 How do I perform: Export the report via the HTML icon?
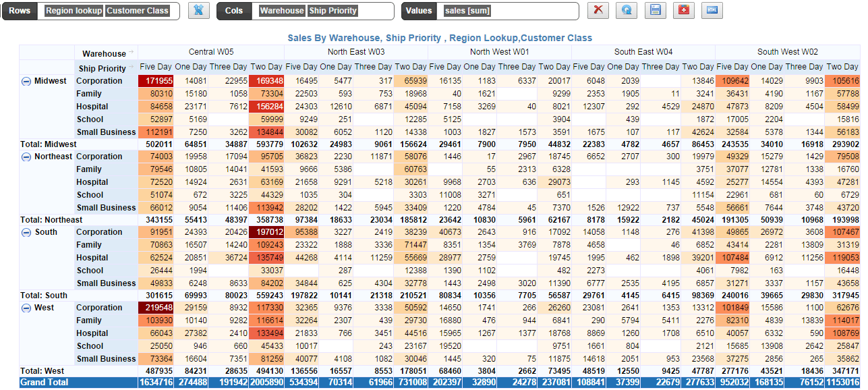click(711, 10)
